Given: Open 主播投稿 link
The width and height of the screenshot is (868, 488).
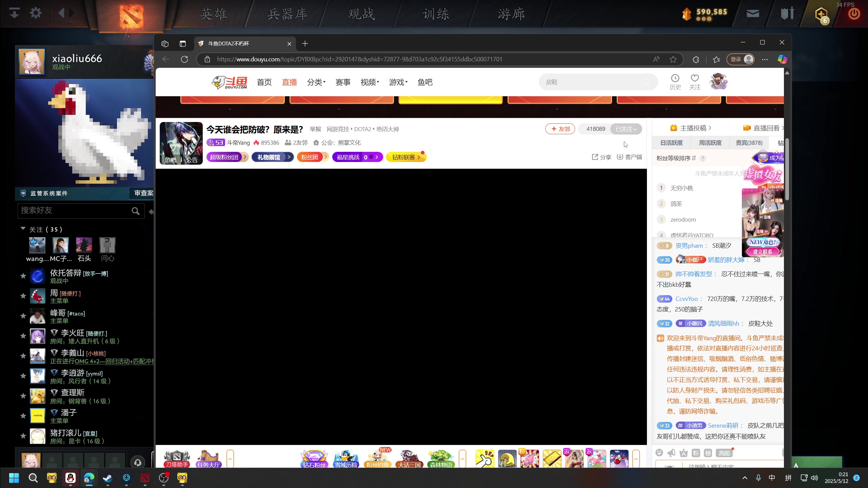Looking at the screenshot, I should tap(691, 128).
